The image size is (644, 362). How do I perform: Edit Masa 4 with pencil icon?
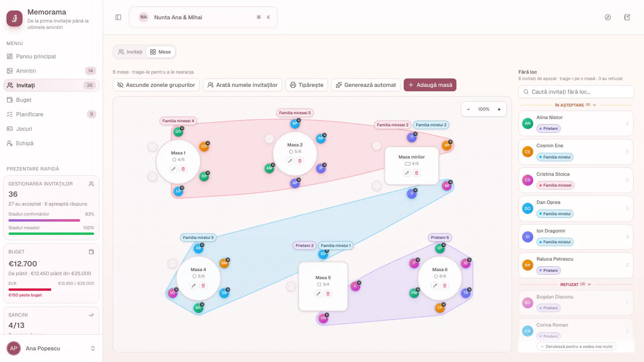(194, 286)
